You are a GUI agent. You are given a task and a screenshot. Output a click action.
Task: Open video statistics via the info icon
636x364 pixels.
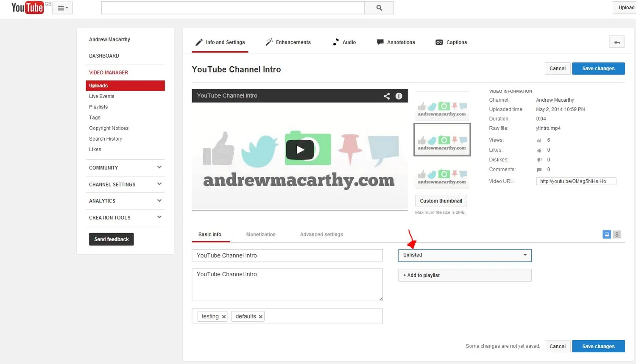coord(399,96)
